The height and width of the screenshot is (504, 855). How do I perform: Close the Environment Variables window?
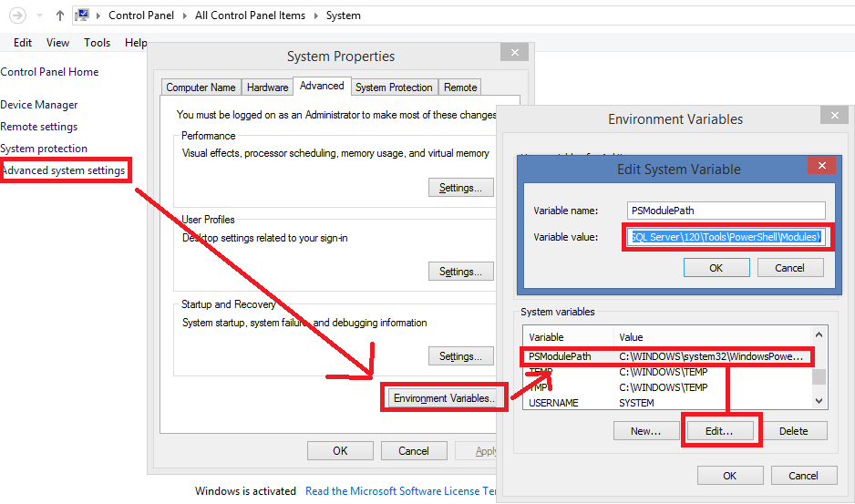[834, 115]
